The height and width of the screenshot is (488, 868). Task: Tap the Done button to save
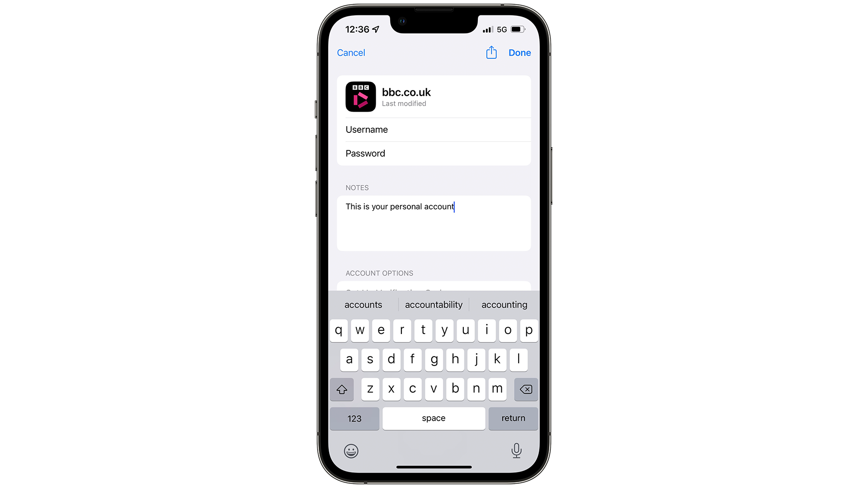point(519,52)
